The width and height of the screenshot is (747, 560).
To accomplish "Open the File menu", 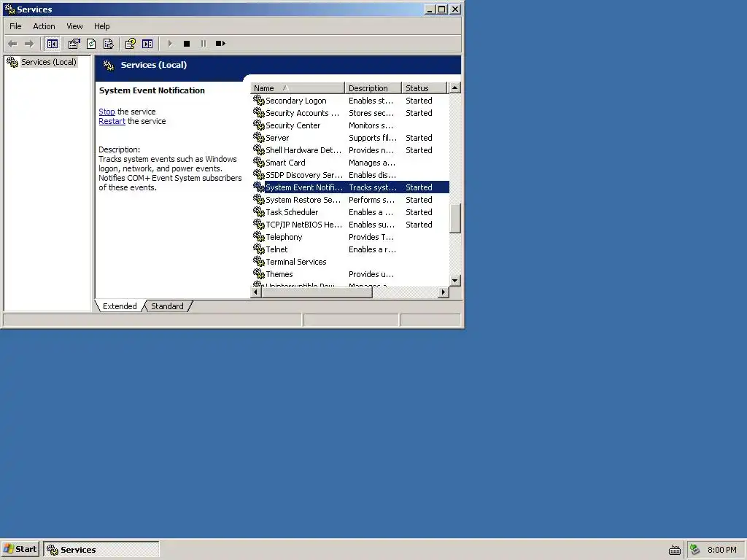I will pos(15,26).
